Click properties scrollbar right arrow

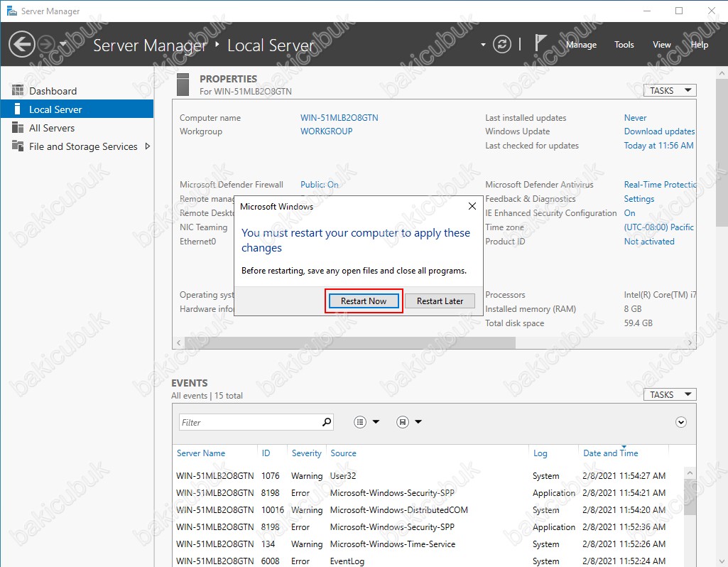point(690,342)
